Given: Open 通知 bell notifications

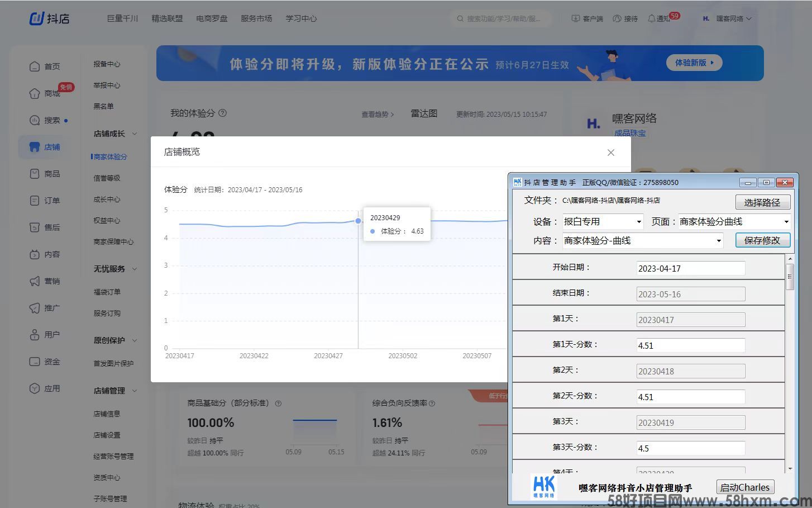Looking at the screenshot, I should click(651, 18).
